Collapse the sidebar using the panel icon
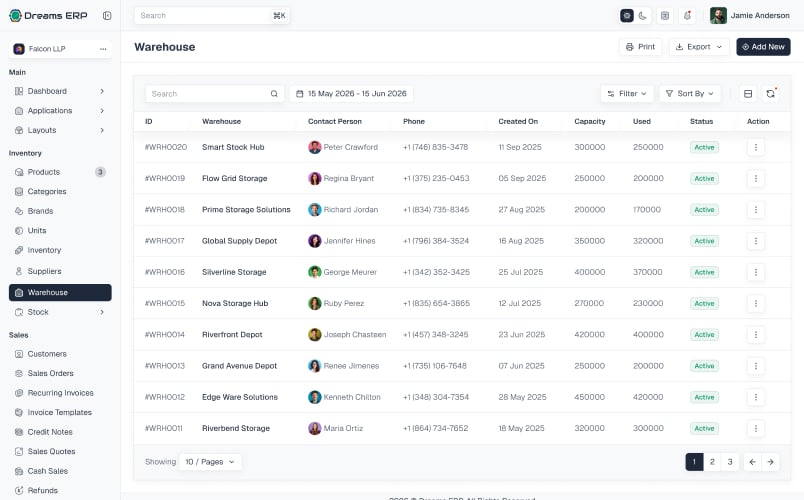Screen dimensions: 804x500 tap(107, 15)
